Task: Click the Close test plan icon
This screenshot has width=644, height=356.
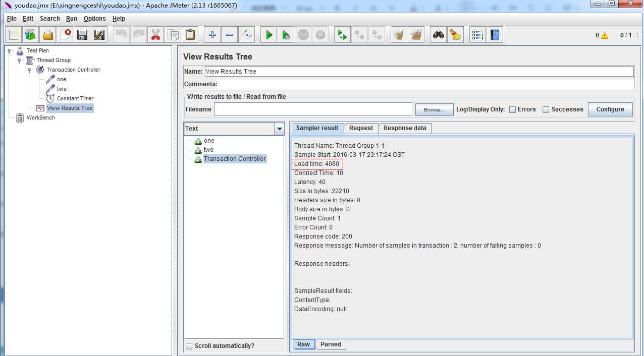Action: coord(65,35)
